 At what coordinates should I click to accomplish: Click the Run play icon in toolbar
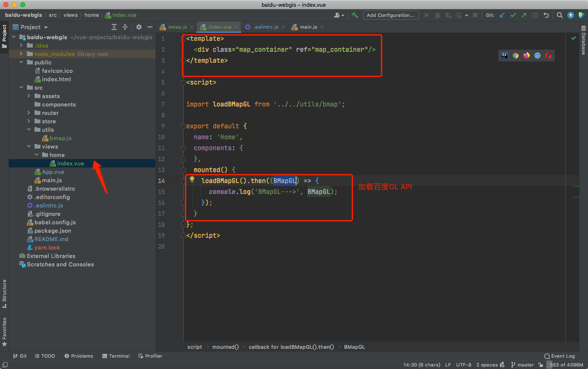pyautogui.click(x=427, y=15)
